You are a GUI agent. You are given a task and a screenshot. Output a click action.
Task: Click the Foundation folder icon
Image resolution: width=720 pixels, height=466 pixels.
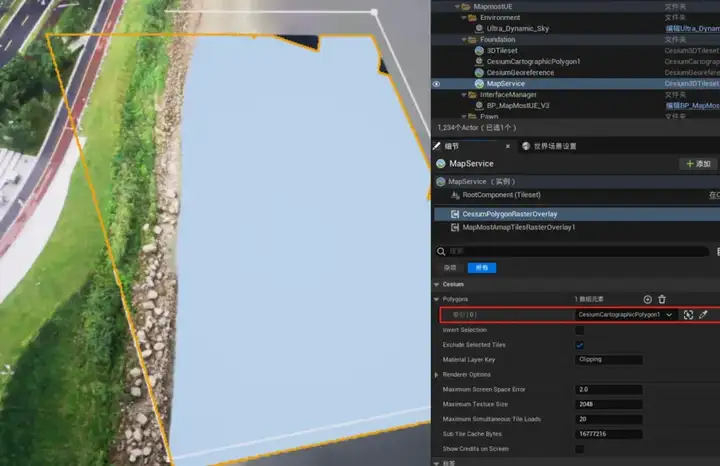(x=472, y=39)
